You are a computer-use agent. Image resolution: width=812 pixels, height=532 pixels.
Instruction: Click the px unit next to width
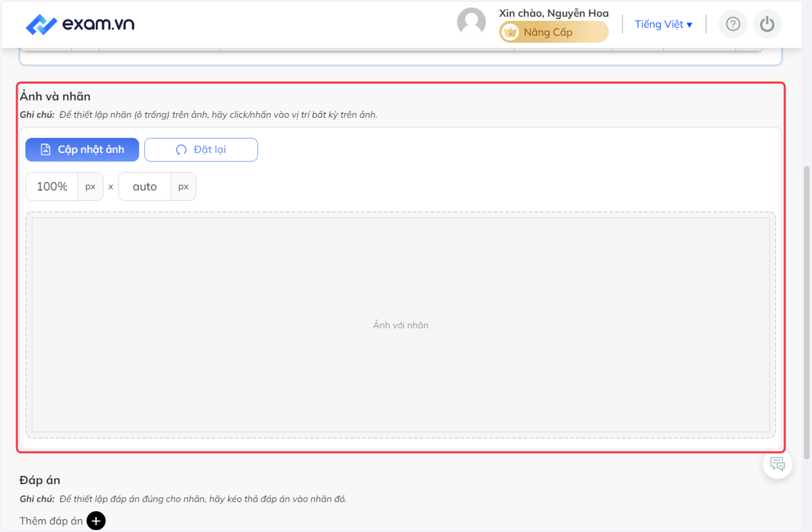91,186
